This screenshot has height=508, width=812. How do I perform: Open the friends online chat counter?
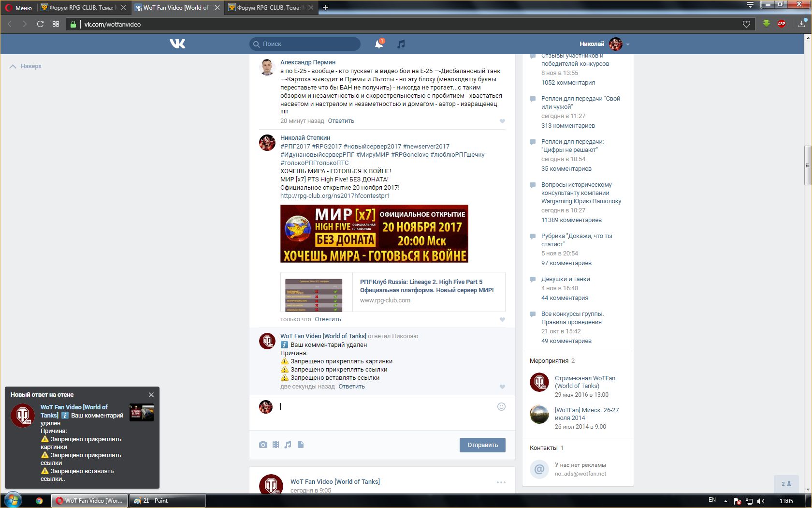click(x=786, y=484)
